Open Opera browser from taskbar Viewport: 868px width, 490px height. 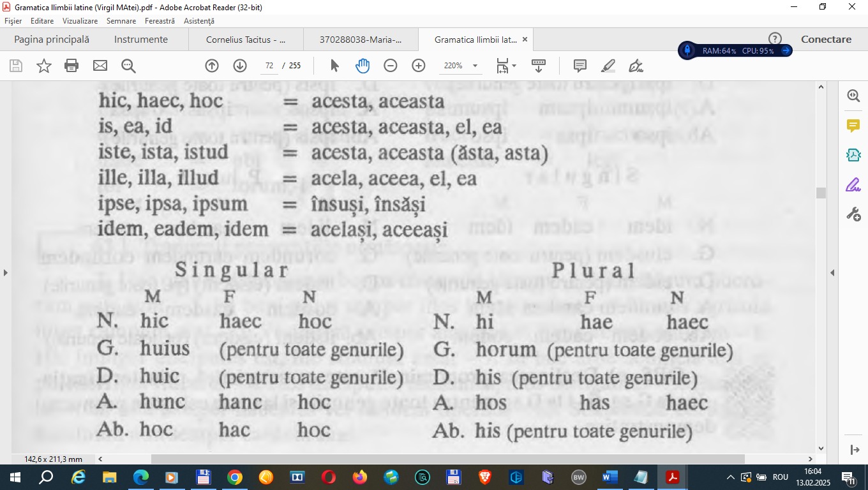328,477
